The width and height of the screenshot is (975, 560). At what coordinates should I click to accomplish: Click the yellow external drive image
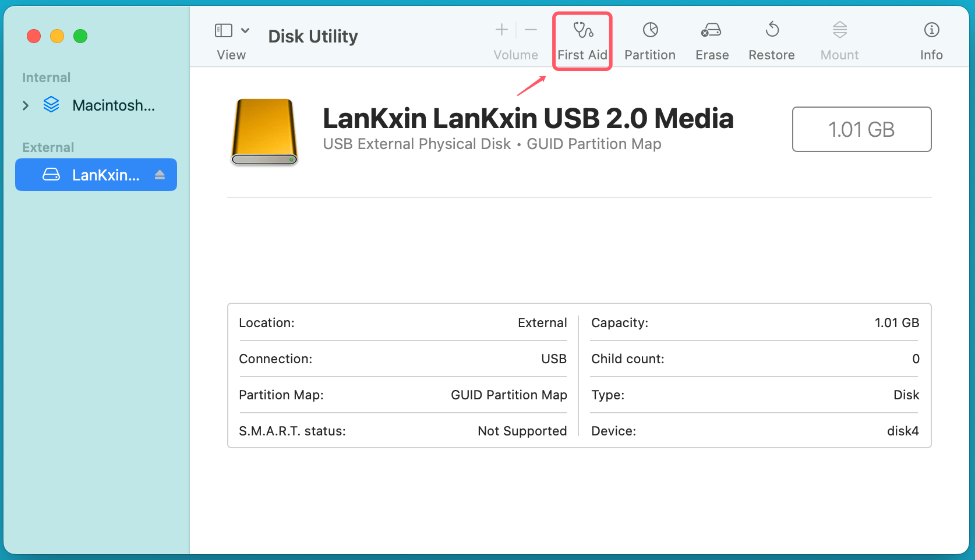264,132
